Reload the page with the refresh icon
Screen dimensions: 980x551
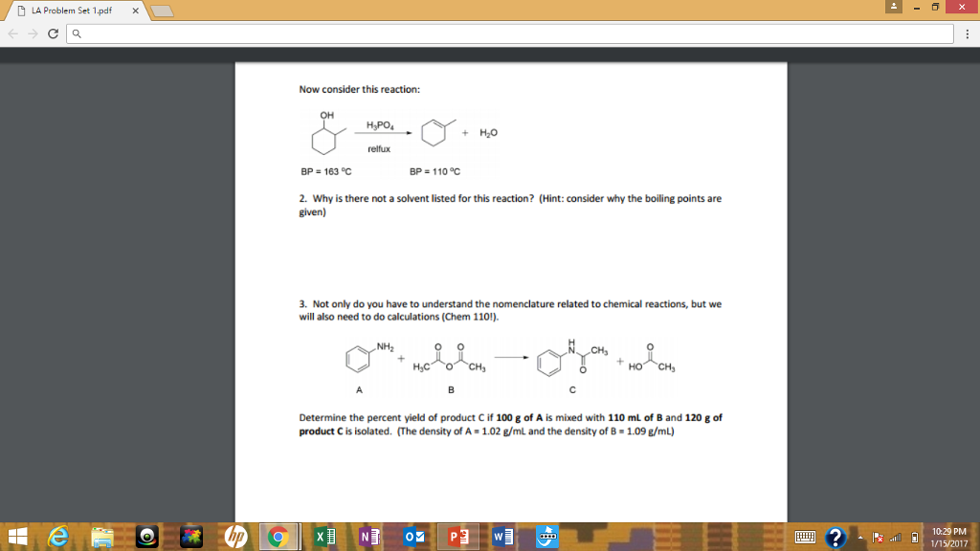click(51, 35)
